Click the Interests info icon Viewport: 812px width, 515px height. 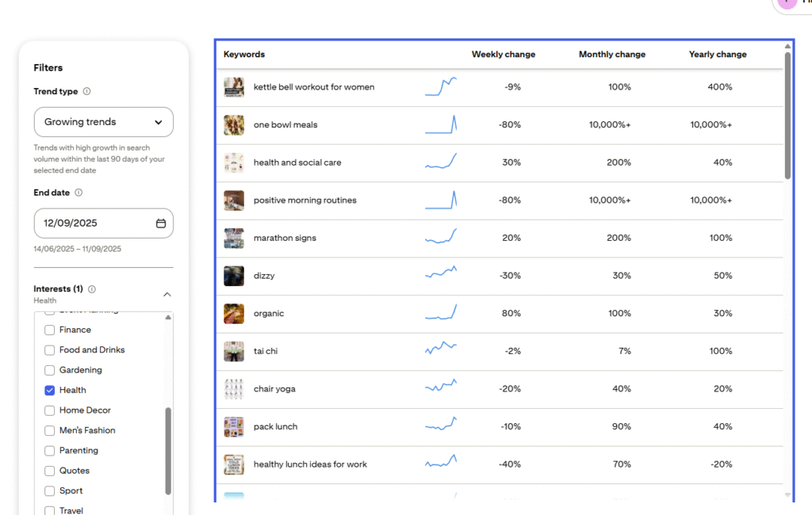point(92,289)
